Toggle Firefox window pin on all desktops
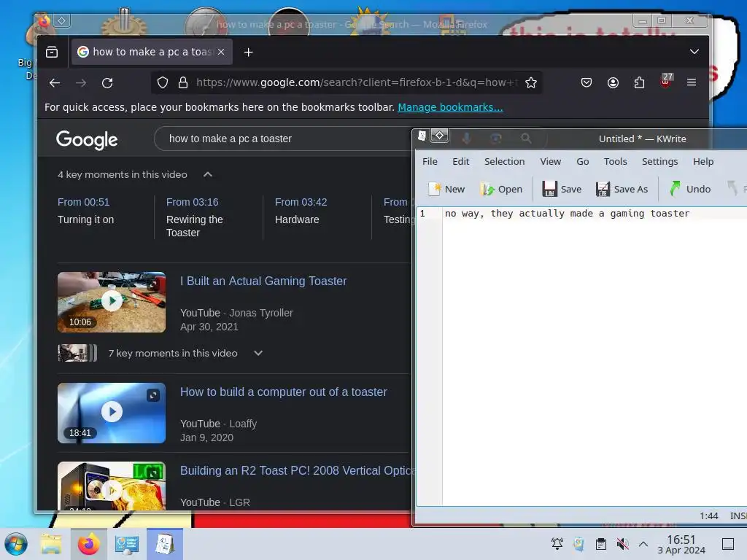 point(62,20)
